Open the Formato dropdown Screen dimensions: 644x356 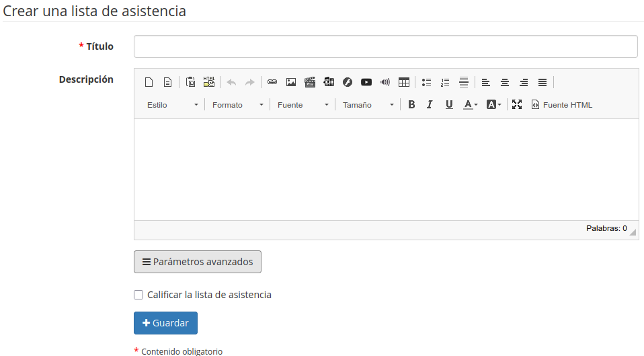[x=237, y=105]
